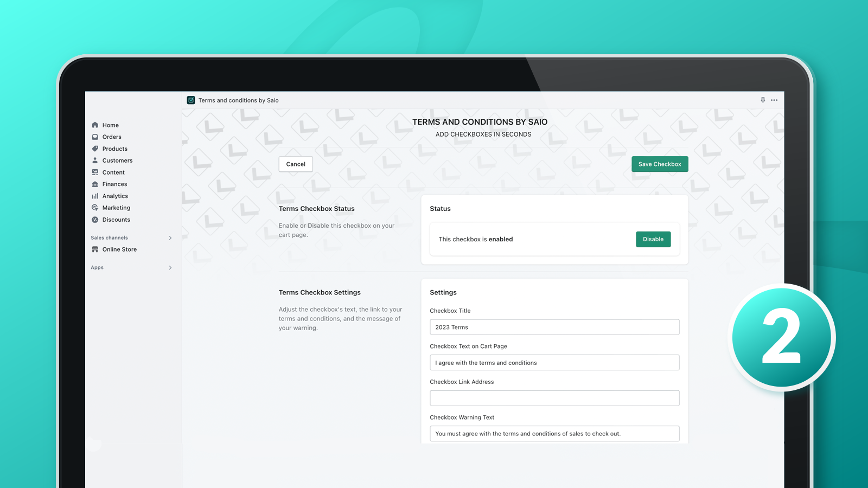Click the Home icon in the sidebar

point(95,125)
